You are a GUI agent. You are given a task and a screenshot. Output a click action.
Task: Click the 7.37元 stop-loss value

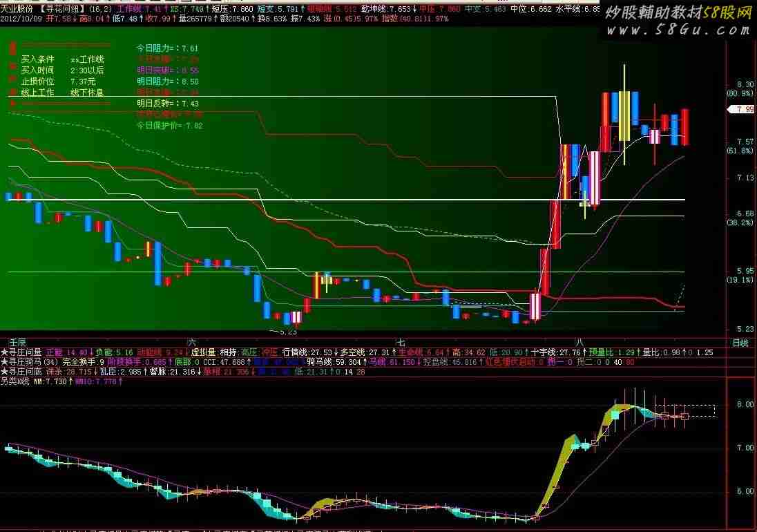(x=83, y=82)
